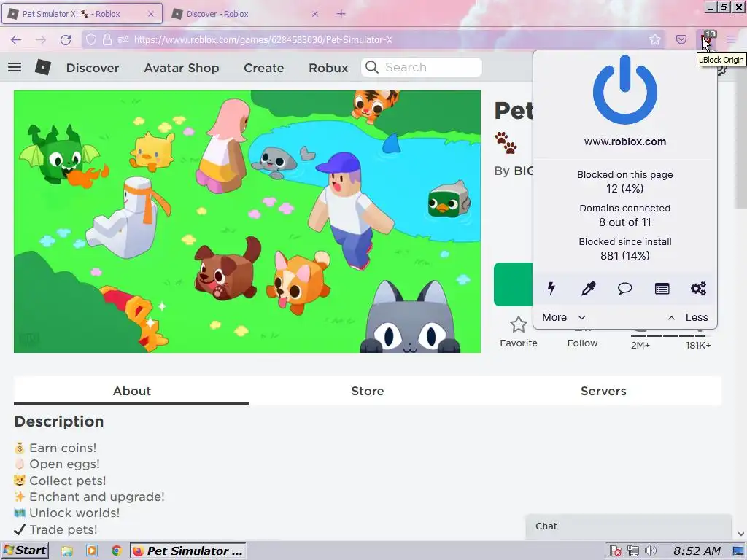
Task: Open a new browser tab
Action: [341, 14]
